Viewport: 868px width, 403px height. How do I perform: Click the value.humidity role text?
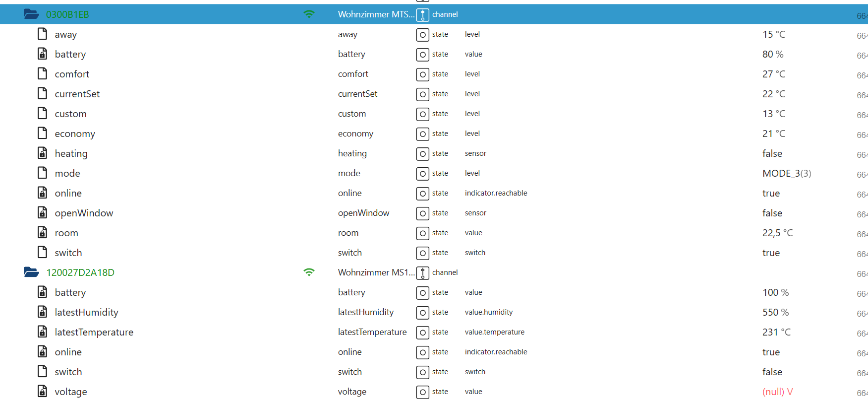488,312
